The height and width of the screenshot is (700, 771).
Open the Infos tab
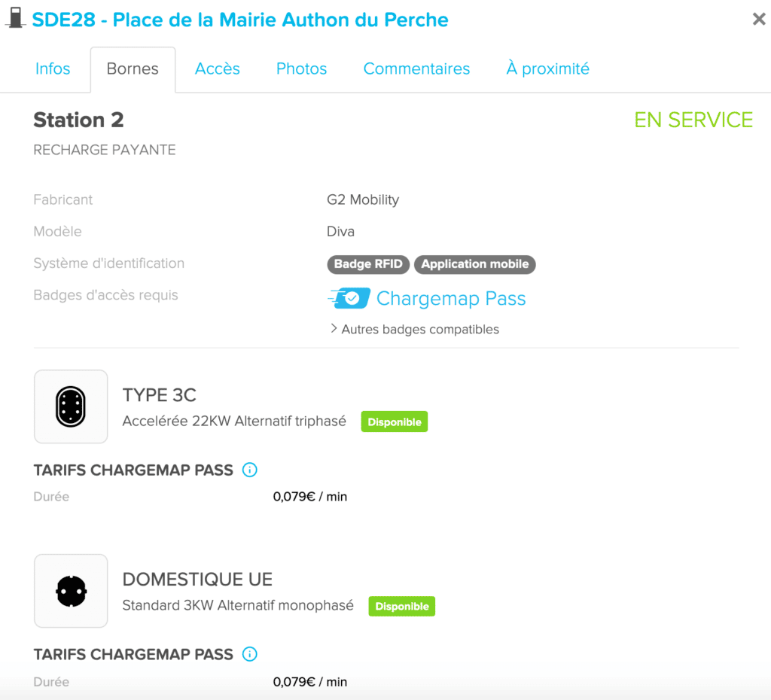click(x=53, y=68)
